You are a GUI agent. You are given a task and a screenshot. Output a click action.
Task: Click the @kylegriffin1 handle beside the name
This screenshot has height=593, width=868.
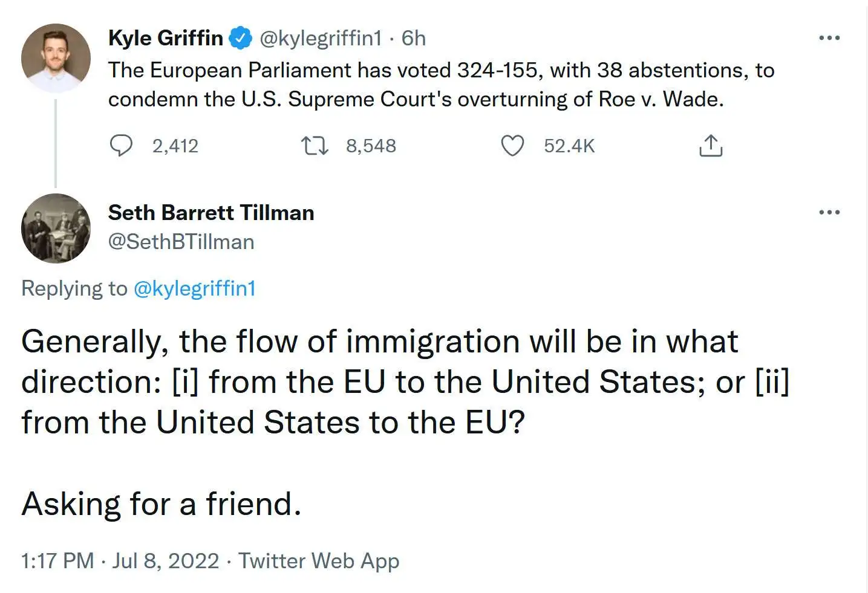point(321,38)
